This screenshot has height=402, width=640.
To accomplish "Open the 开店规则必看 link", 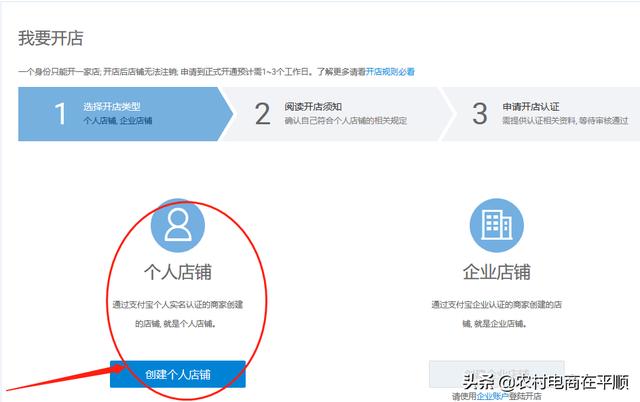I will 390,72.
